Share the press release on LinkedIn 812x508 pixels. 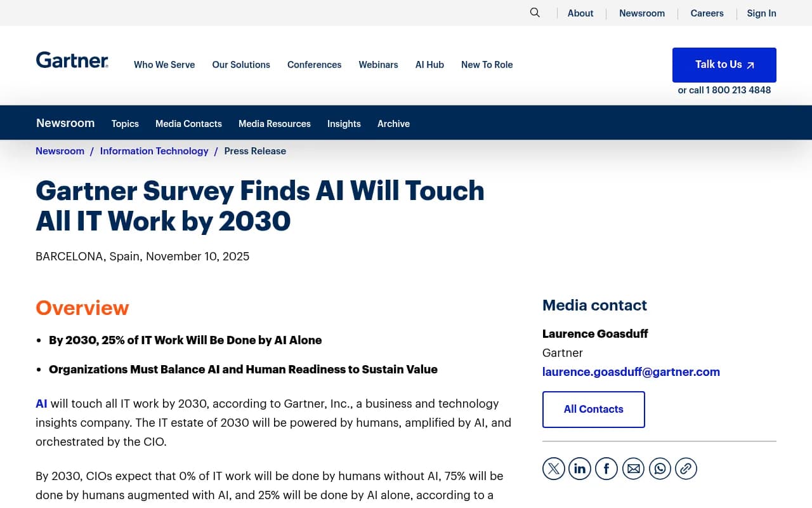tap(580, 468)
